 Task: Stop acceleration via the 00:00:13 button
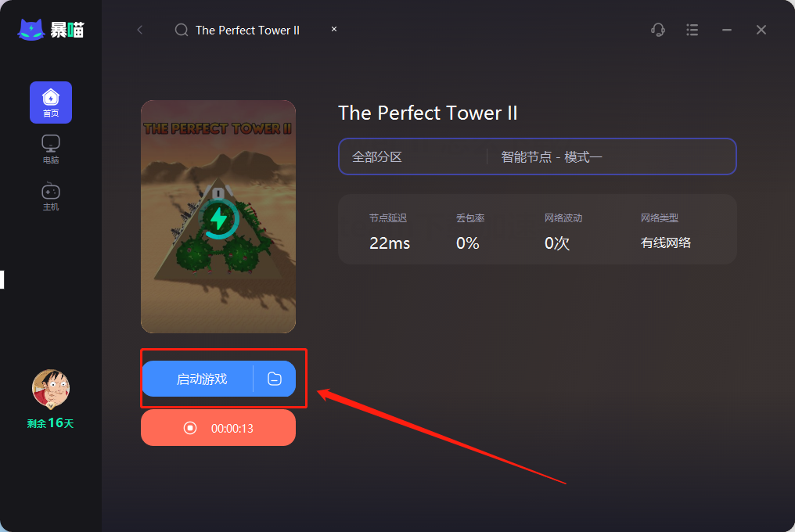tap(218, 428)
